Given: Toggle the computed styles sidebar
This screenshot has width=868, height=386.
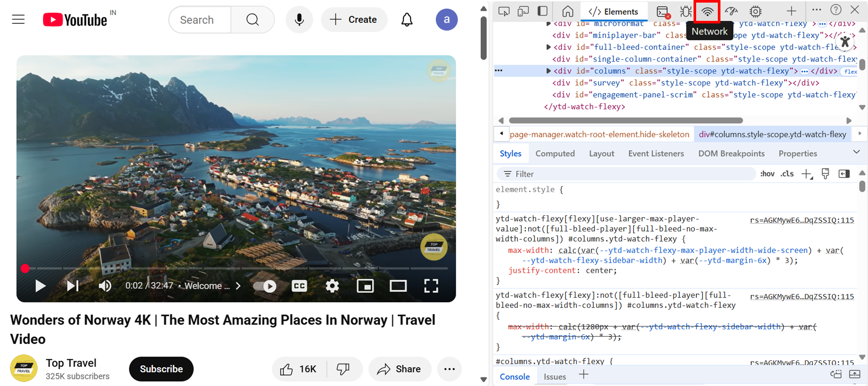Looking at the screenshot, I should point(844,174).
